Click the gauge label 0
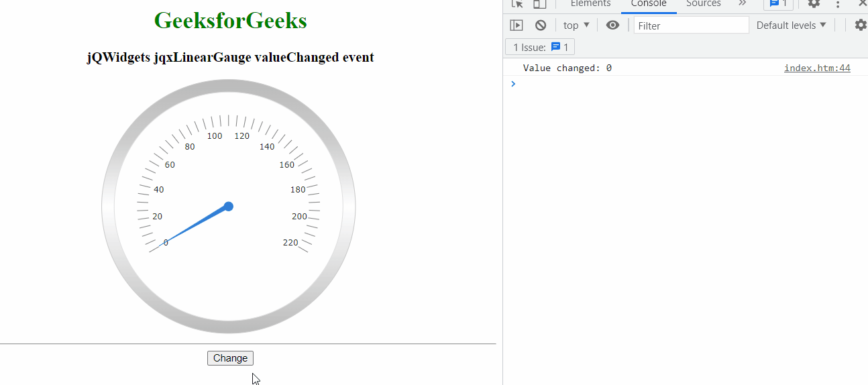Image resolution: width=868 pixels, height=385 pixels. 166,243
